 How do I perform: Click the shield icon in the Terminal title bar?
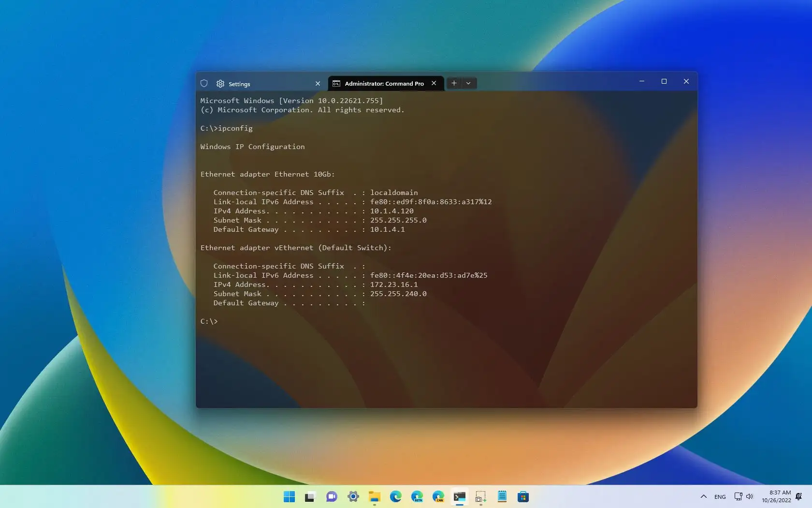203,83
